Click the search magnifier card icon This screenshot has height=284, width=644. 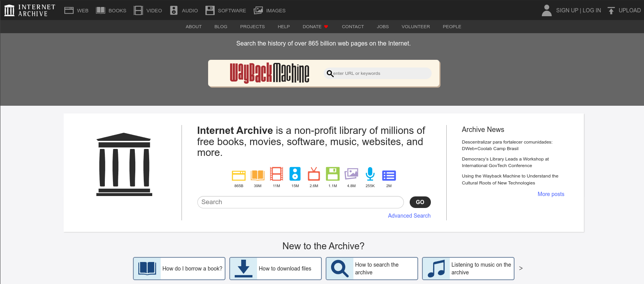[x=340, y=269]
